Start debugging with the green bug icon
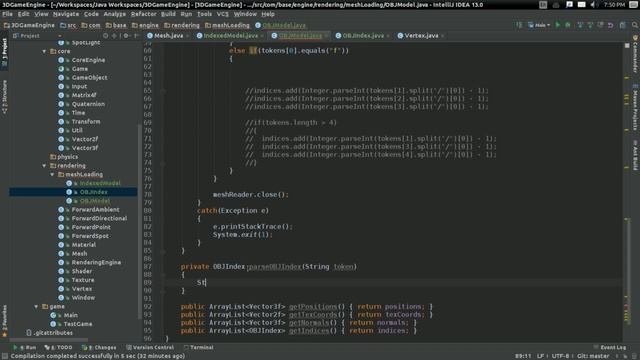640x360 pixels. [568, 25]
